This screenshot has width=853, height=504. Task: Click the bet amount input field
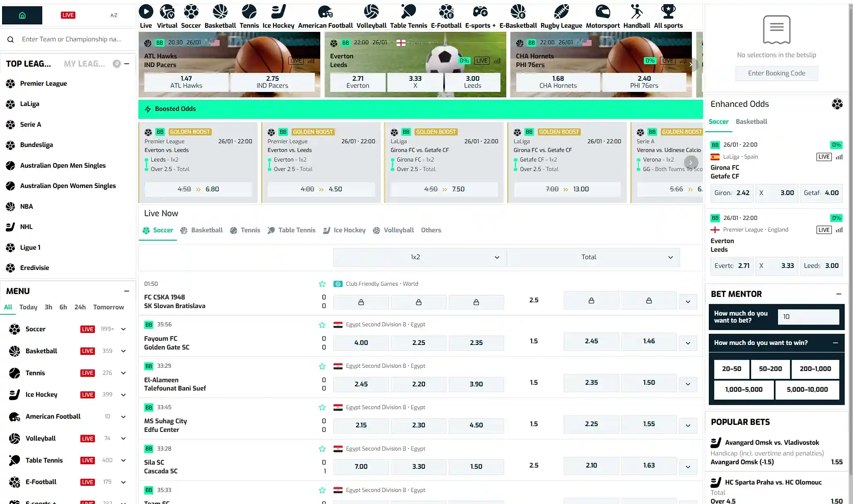pyautogui.click(x=808, y=317)
